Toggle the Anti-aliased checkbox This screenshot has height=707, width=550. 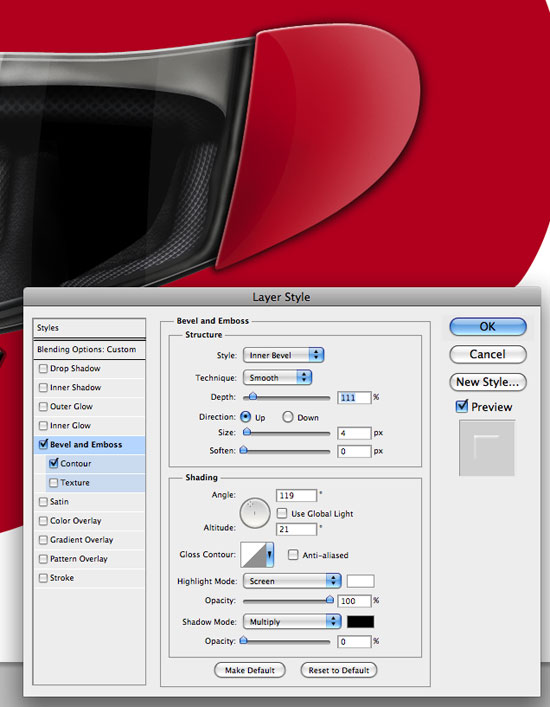tap(293, 555)
